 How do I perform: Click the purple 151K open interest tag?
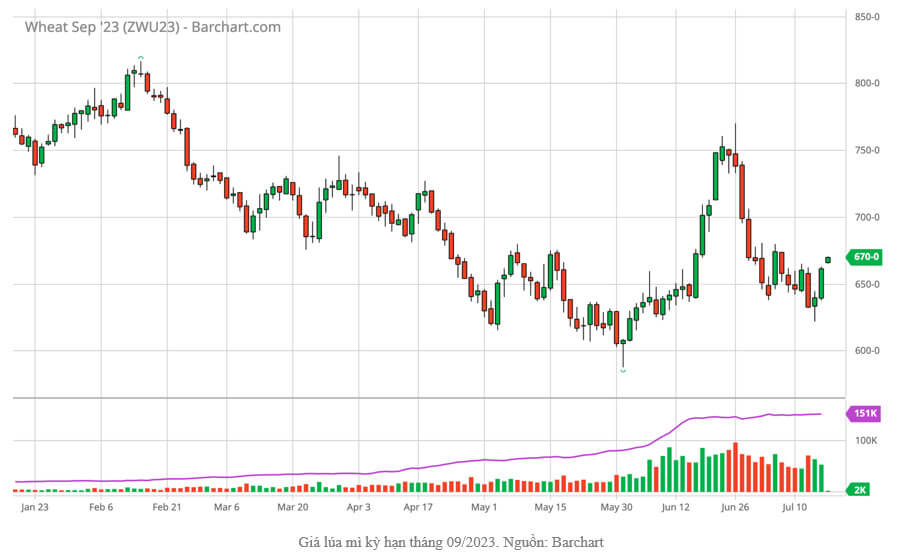[864, 413]
